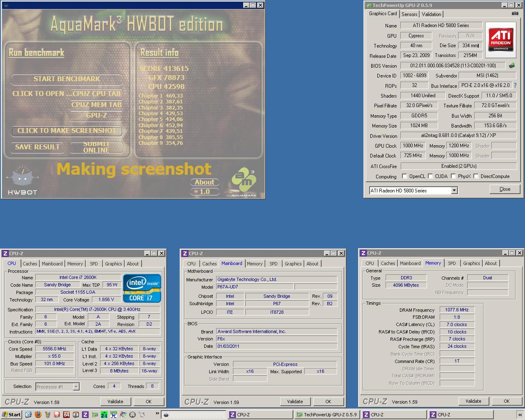This screenshot has height=420, width=525.
Task: Toggle the DirectCompute checkbox
Action: coord(476,176)
